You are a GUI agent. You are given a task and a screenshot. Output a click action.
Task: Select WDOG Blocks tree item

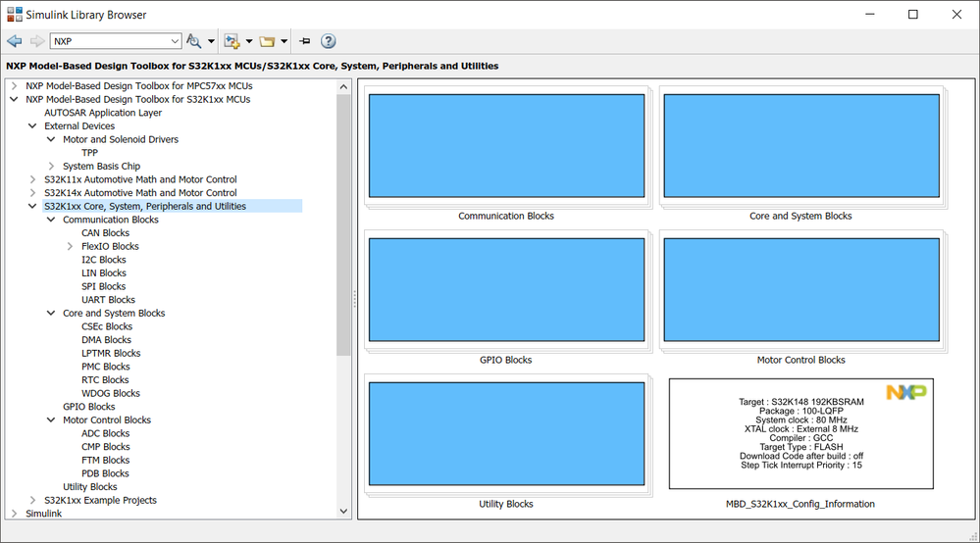111,393
